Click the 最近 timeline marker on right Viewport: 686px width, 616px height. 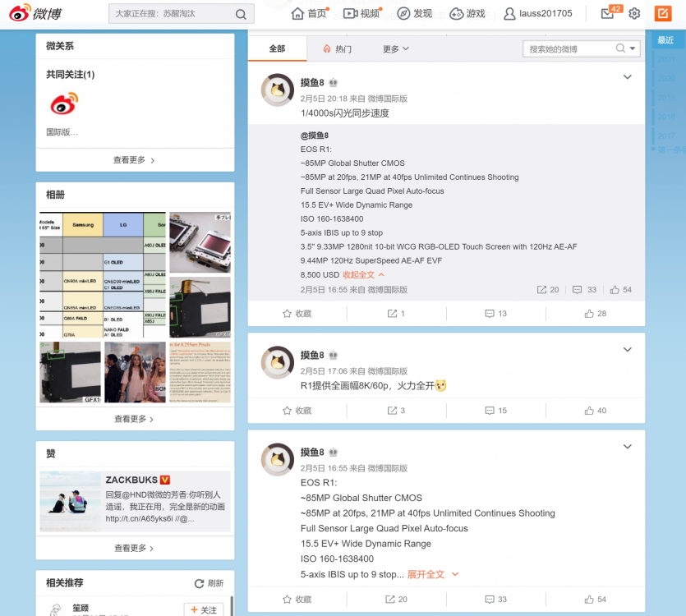[x=665, y=40]
